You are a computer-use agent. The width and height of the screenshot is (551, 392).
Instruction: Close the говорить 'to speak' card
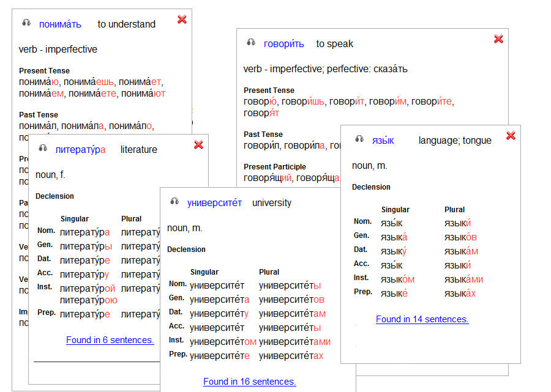[498, 39]
